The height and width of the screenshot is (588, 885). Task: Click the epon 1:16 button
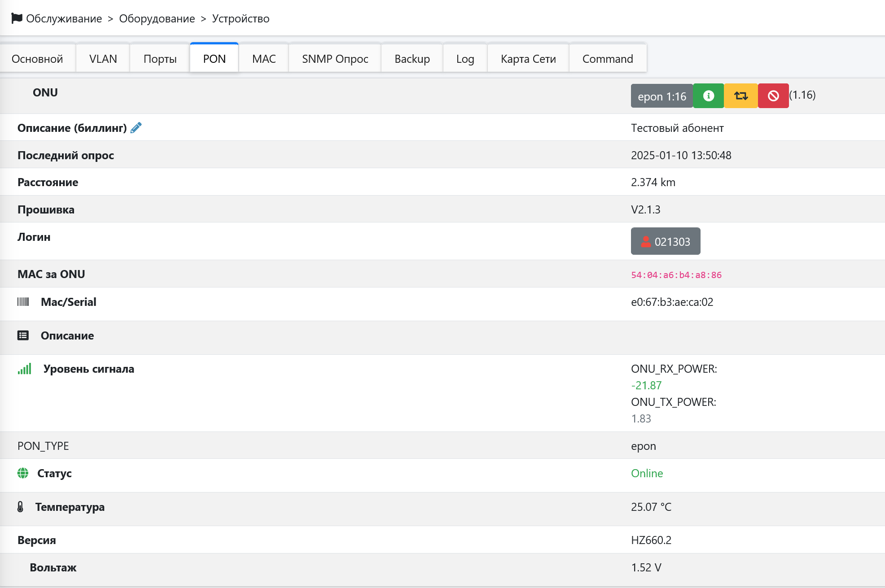tap(662, 96)
